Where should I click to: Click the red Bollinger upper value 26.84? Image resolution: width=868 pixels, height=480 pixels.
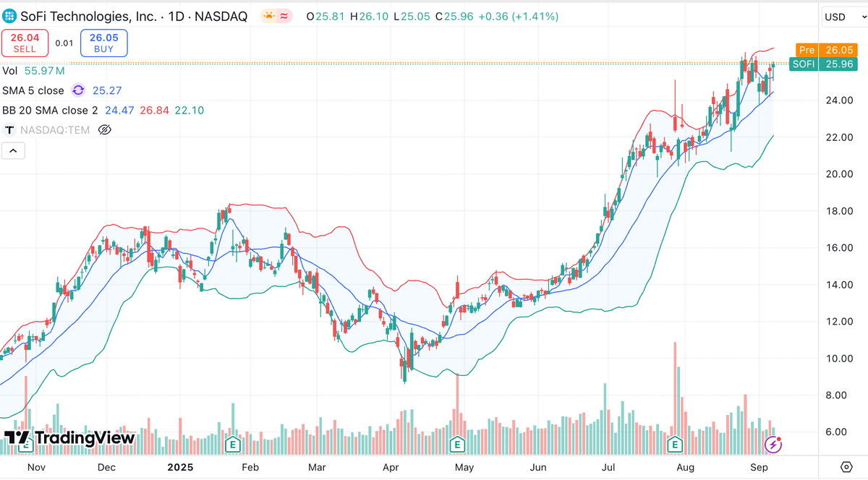(153, 111)
